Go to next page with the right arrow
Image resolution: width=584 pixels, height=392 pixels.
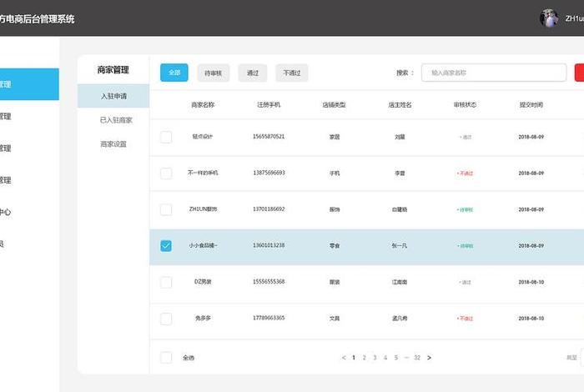(429, 358)
